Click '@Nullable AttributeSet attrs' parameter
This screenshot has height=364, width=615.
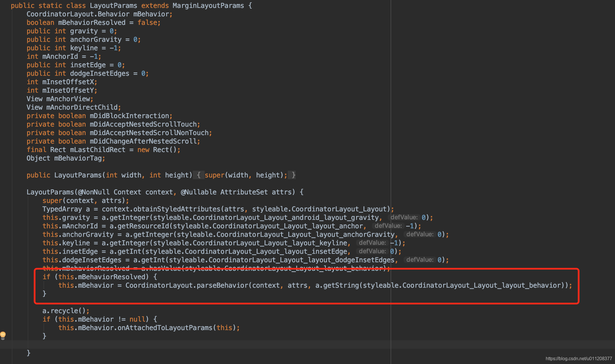236,192
